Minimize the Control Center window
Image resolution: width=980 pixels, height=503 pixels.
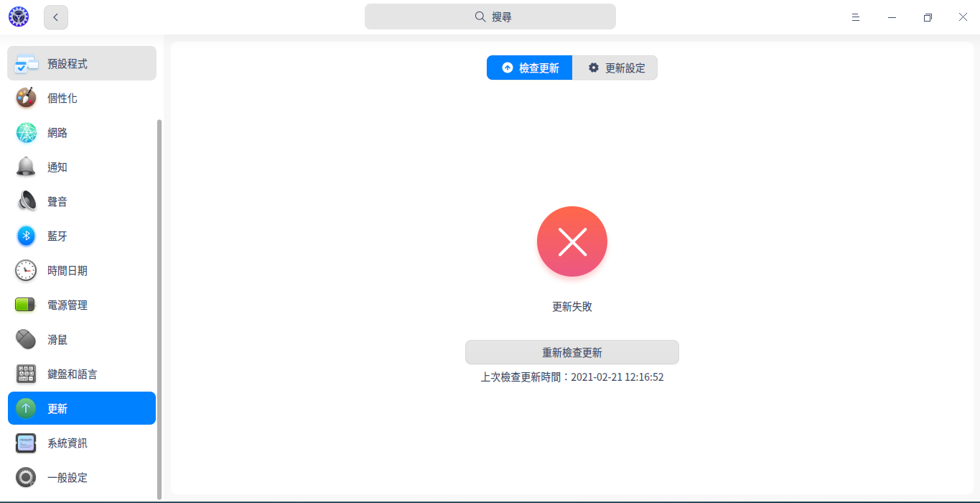pos(892,17)
